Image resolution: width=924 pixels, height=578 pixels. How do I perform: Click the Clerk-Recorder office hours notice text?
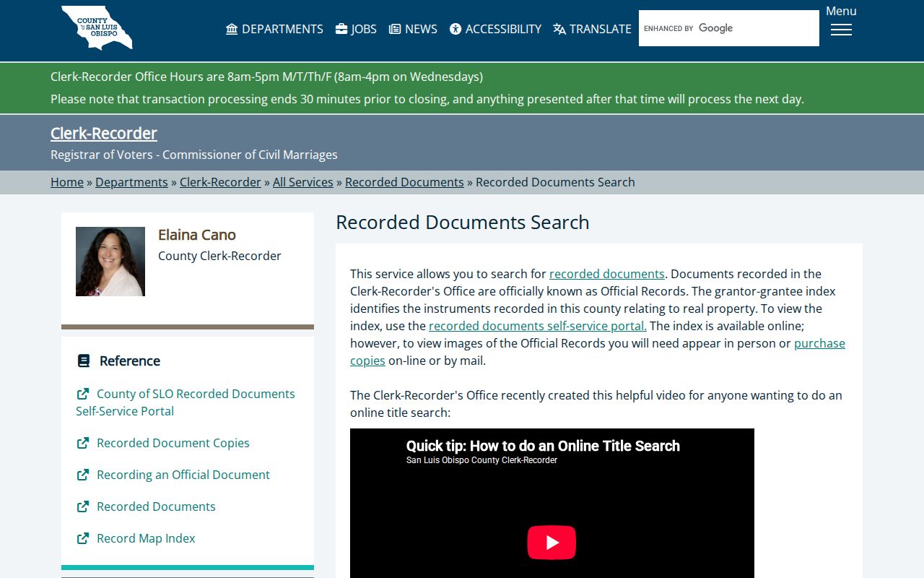(x=266, y=77)
